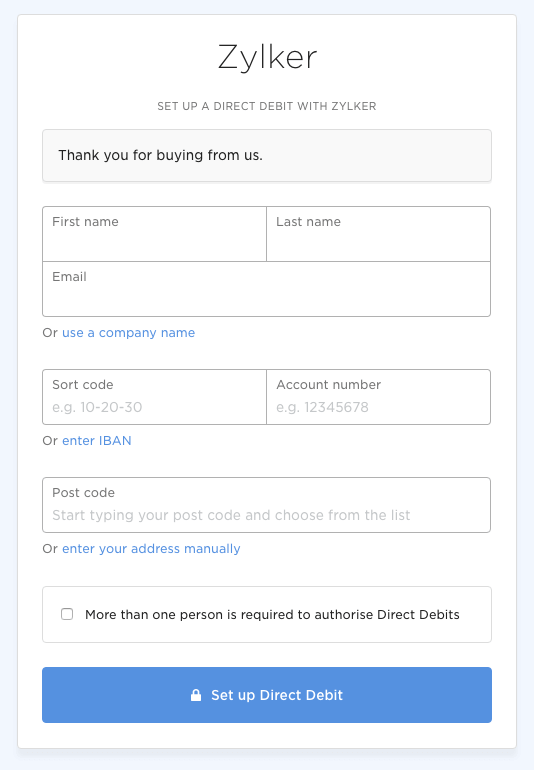The height and width of the screenshot is (770, 534).
Task: Click the 'Start typing your post code' placeholder
Action: (x=231, y=515)
